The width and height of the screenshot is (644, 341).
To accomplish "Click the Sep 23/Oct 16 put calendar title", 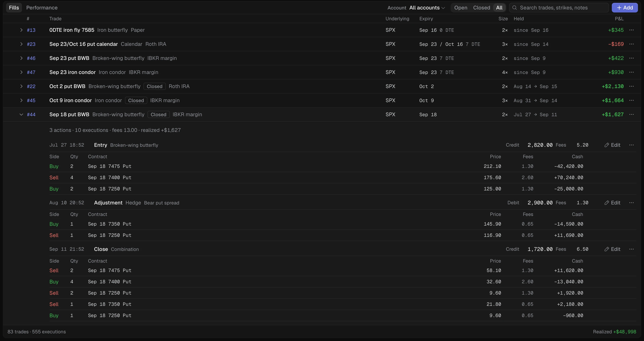I will [x=84, y=44].
